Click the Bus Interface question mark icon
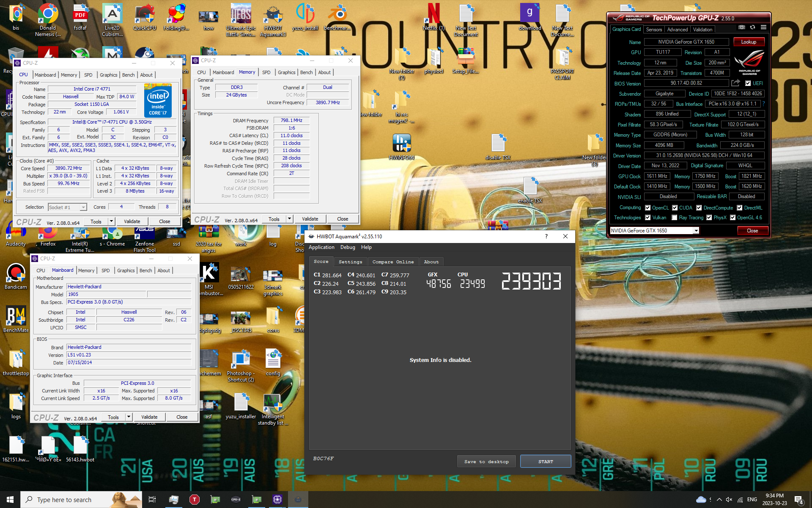This screenshot has width=812, height=508. pos(763,104)
